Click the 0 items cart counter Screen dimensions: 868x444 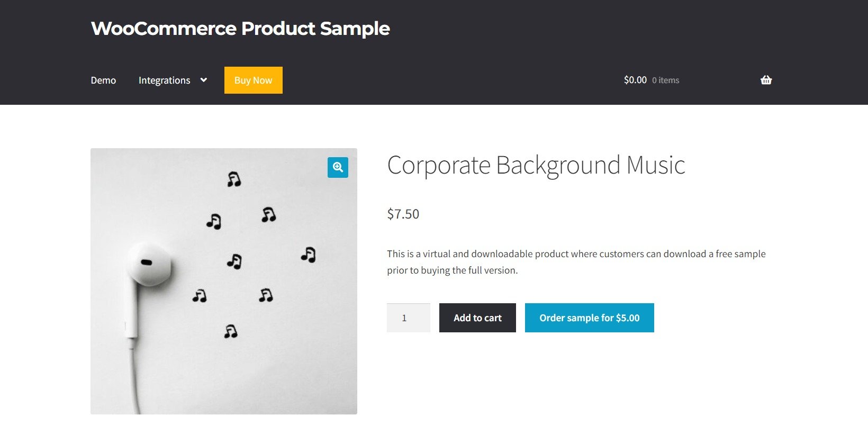pos(665,80)
